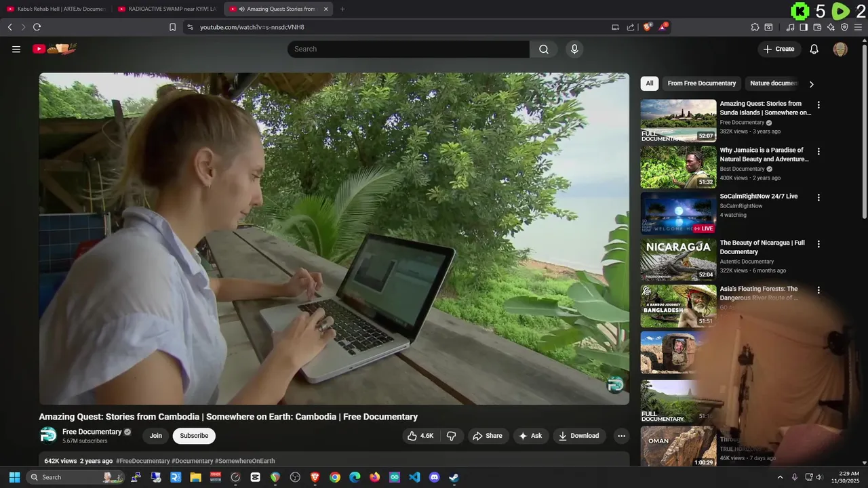Open the account avatar menu
Screen dimensions: 868x488
tap(840, 49)
